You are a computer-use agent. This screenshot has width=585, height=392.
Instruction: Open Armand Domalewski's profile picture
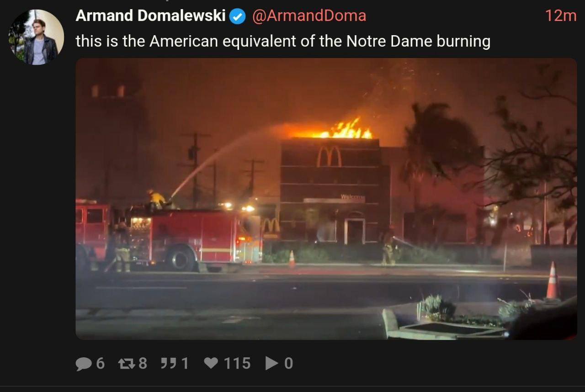coord(36,37)
